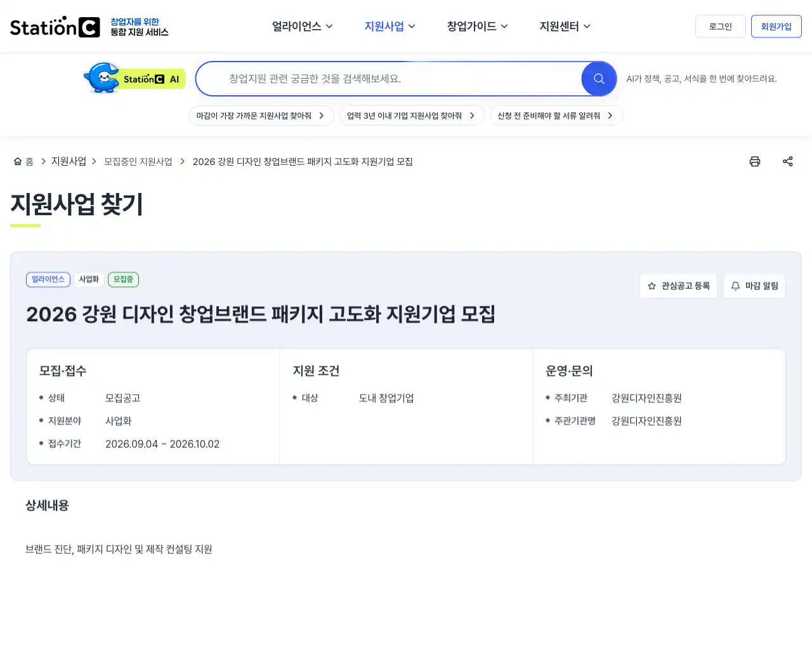
Task: Click the home icon in the breadcrumb
Action: tap(18, 161)
